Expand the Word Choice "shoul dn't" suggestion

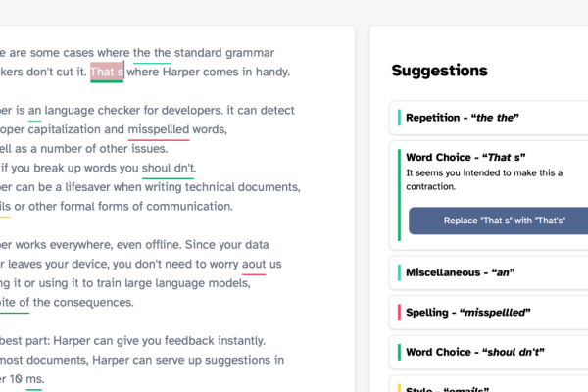point(489,352)
